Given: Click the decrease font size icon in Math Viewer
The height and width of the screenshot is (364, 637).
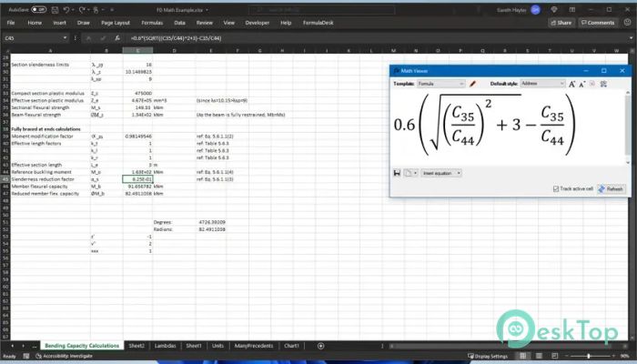Looking at the screenshot, I should coord(582,84).
